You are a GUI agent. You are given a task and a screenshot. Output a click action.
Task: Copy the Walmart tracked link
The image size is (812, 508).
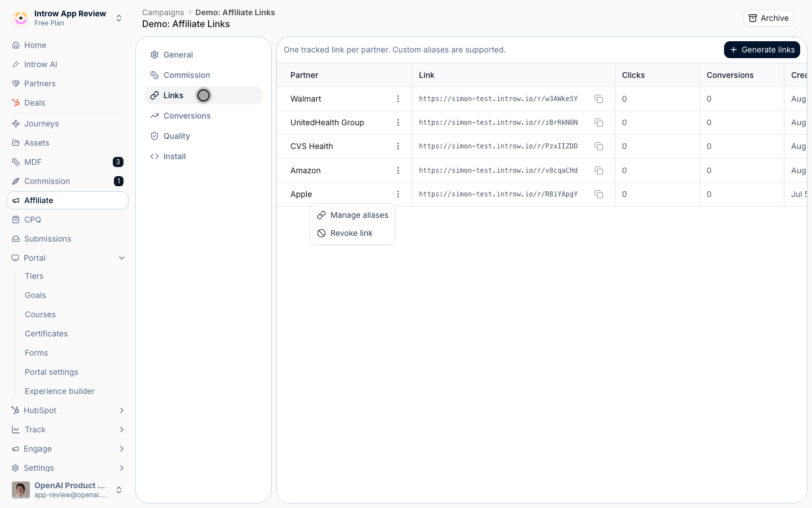(x=599, y=99)
